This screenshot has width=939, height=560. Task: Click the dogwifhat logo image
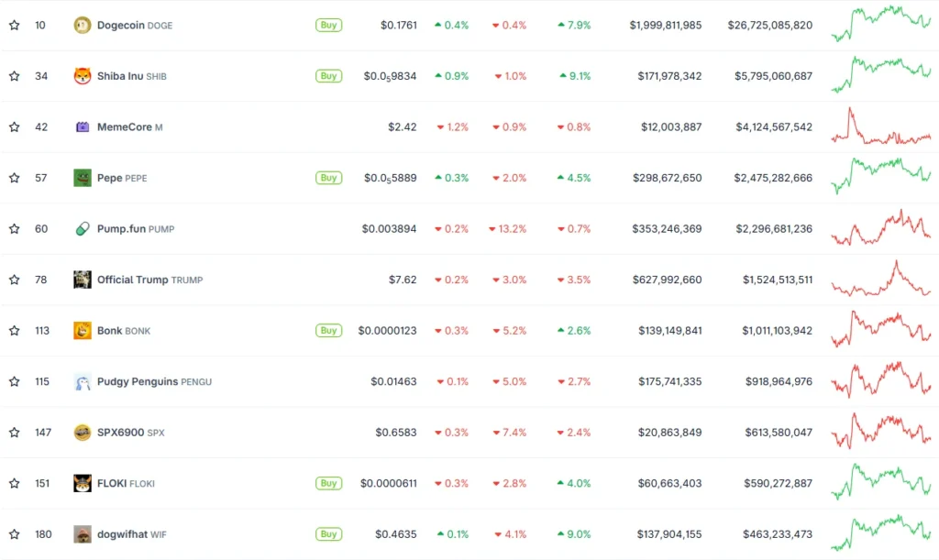click(82, 533)
